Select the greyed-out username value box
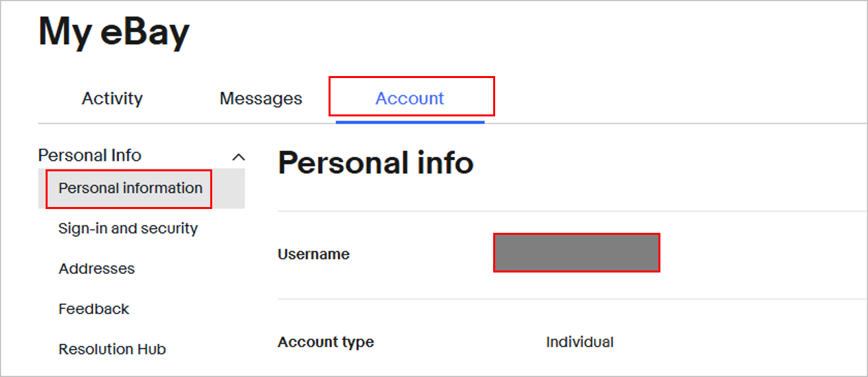The width and height of the screenshot is (868, 377). click(x=576, y=253)
